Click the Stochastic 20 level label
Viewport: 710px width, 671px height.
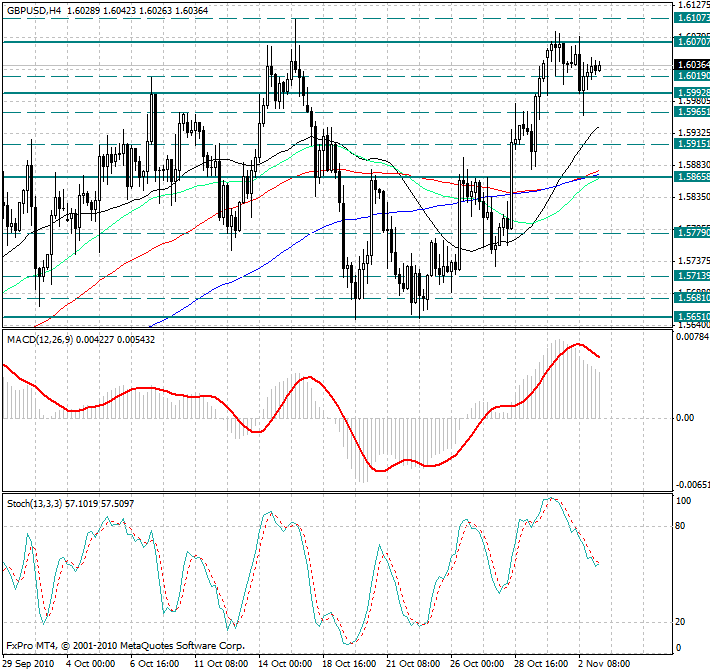point(680,622)
